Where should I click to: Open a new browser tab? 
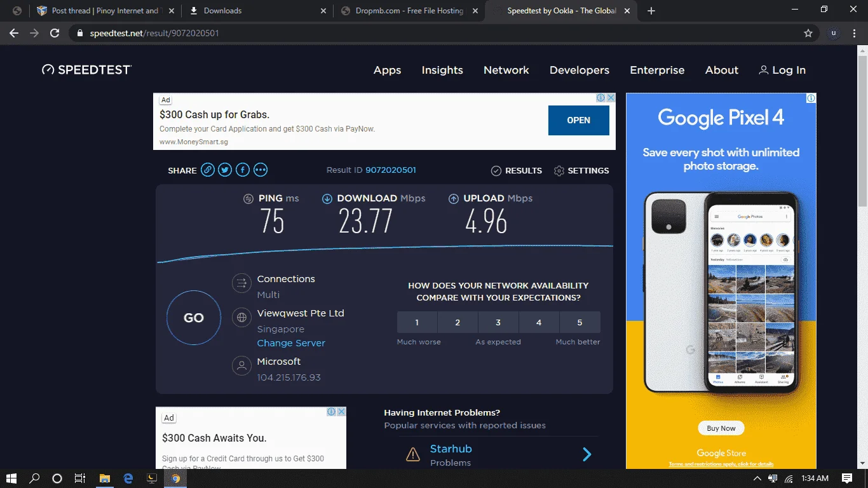651,11
